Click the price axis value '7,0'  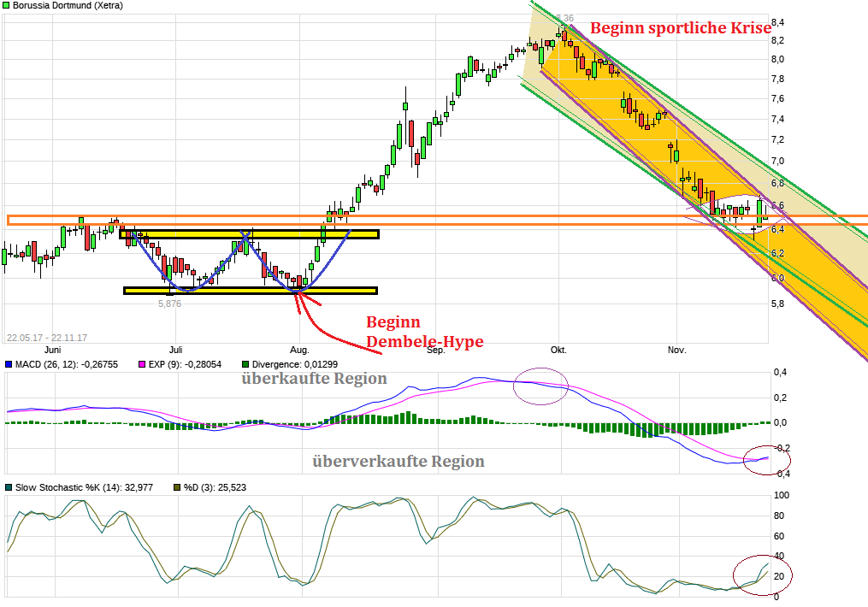coord(777,161)
